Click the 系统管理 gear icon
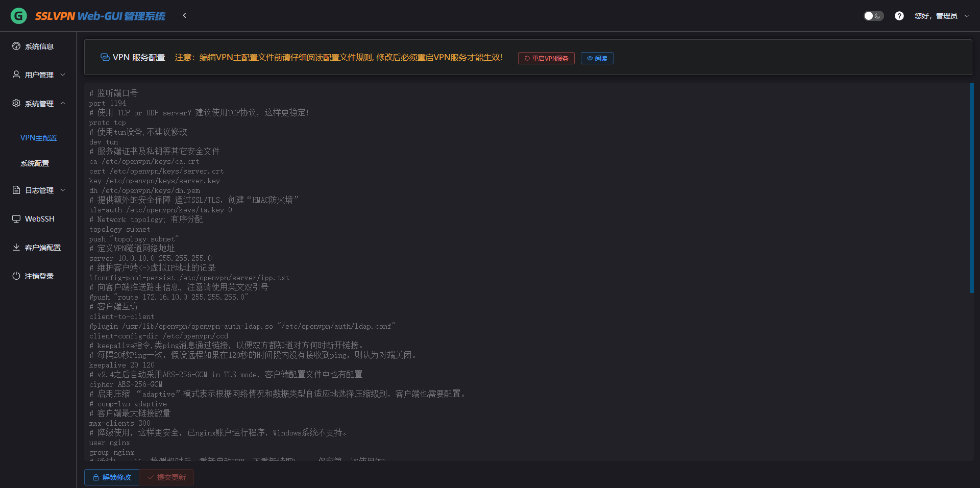This screenshot has height=488, width=980. pos(16,103)
